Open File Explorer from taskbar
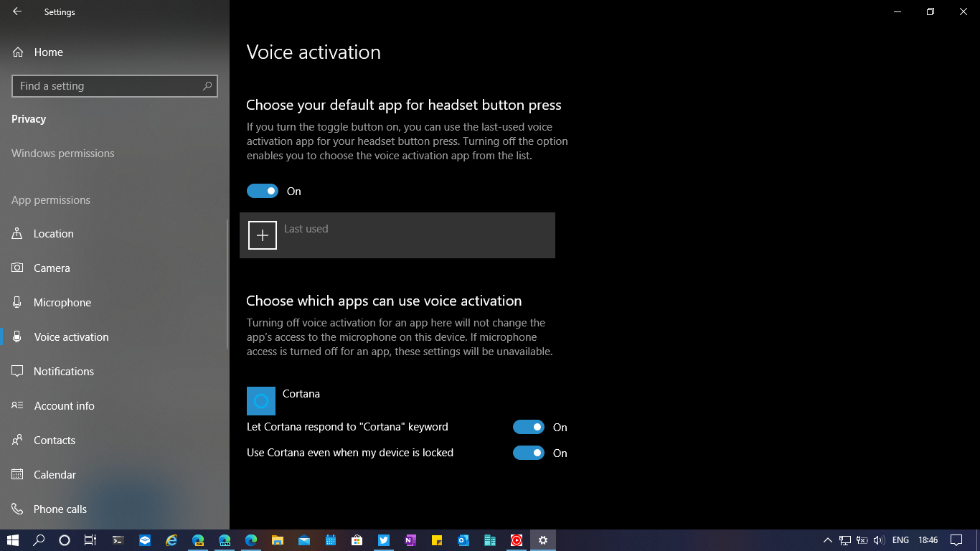Screen dimensions: 980x551 [278, 540]
